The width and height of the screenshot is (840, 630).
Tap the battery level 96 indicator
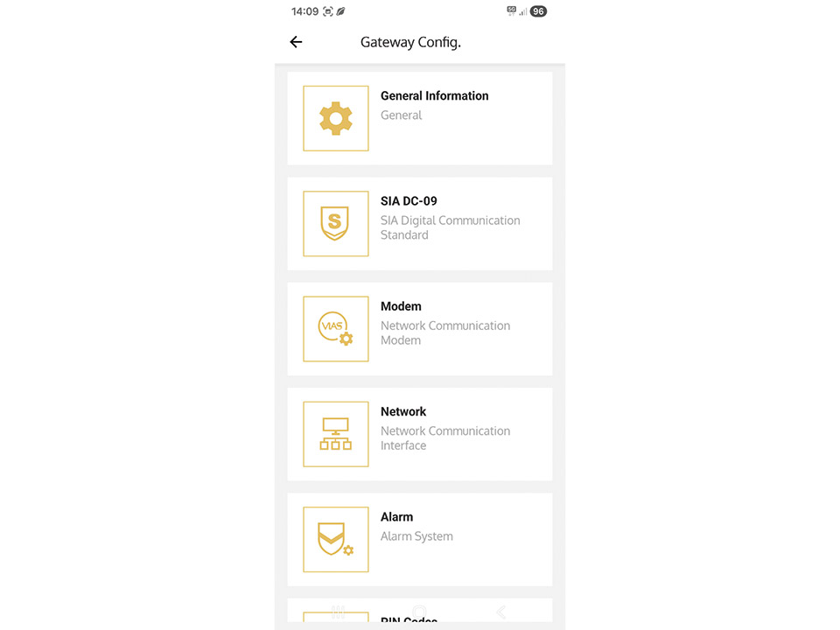pyautogui.click(x=538, y=11)
